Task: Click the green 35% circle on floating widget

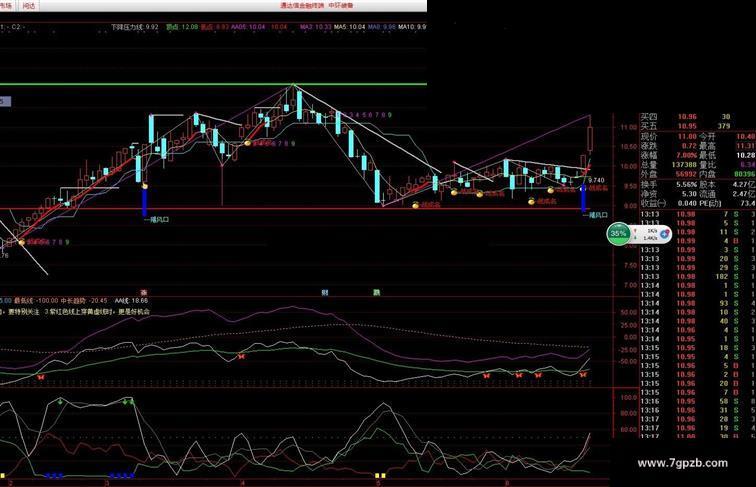Action: [618, 234]
